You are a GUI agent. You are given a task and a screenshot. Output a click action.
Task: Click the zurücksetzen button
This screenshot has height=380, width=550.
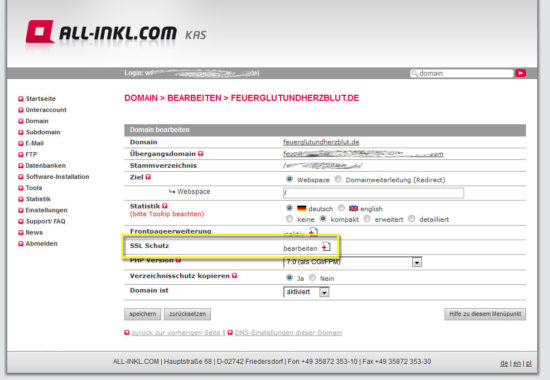pos(187,314)
